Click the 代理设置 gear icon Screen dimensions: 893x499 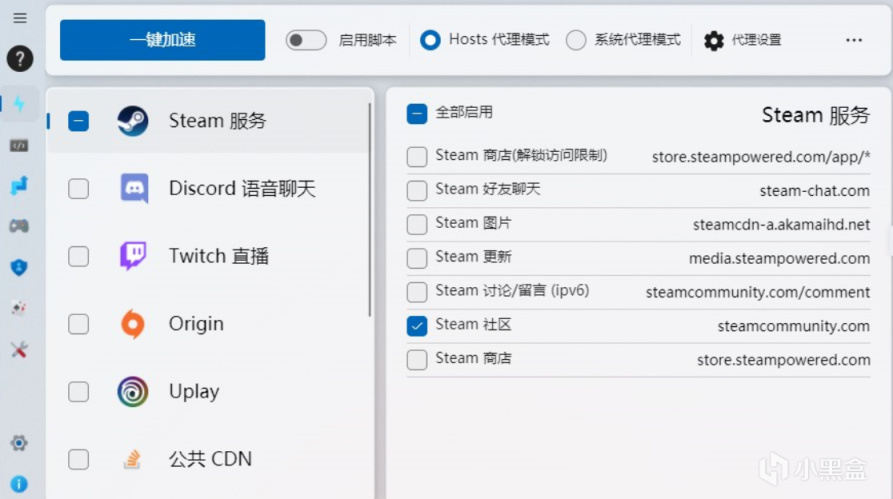pyautogui.click(x=714, y=40)
